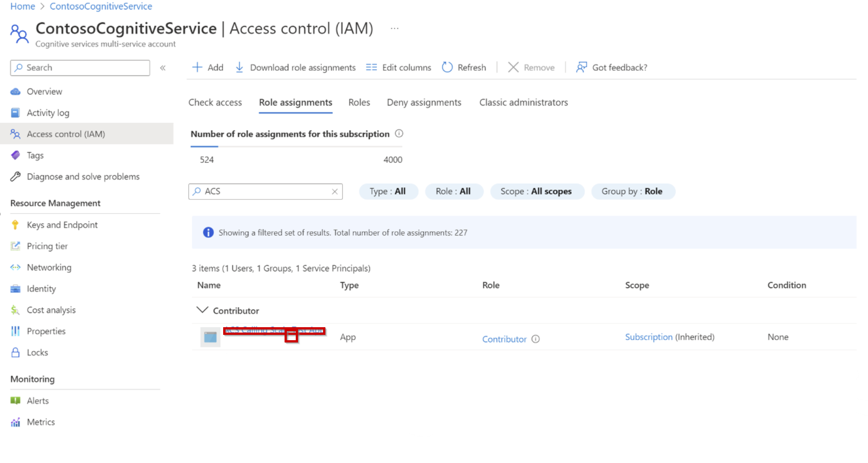This screenshot has width=868, height=463.
Task: Open Edit columns
Action: [x=398, y=67]
